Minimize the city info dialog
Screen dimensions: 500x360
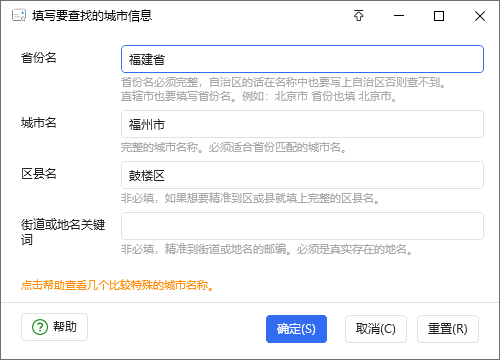tap(399, 16)
